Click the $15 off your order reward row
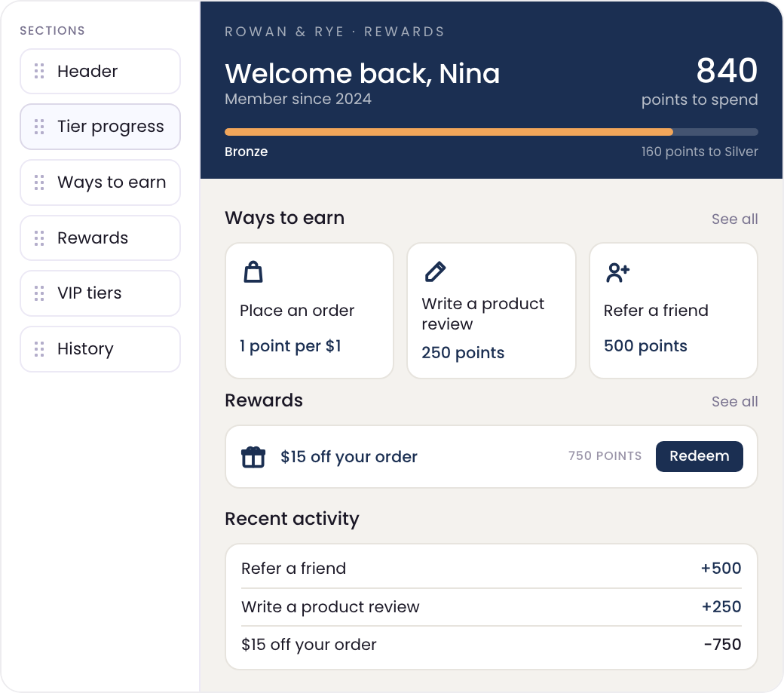 (491, 456)
